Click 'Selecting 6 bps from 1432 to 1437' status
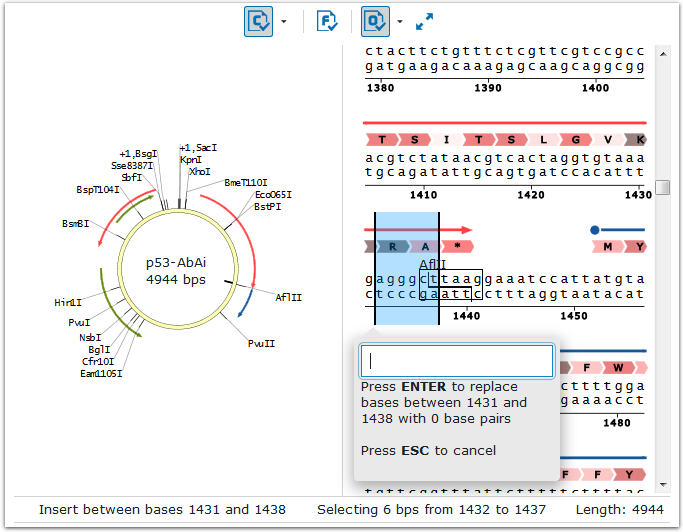The width and height of the screenshot is (683, 532). point(431,509)
